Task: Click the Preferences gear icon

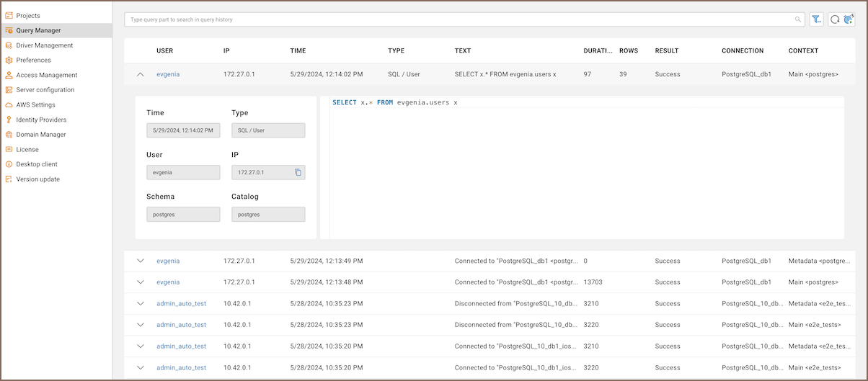Action: (x=9, y=60)
